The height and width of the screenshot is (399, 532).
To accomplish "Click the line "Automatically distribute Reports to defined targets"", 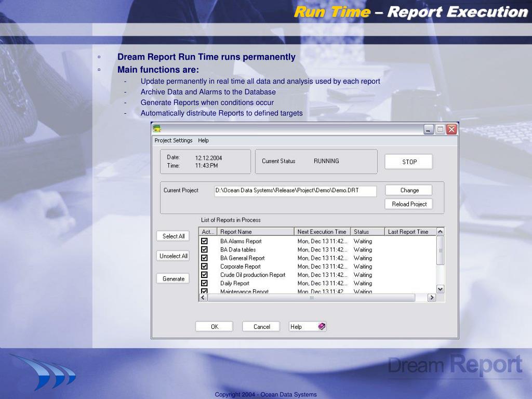I will coord(221,113).
